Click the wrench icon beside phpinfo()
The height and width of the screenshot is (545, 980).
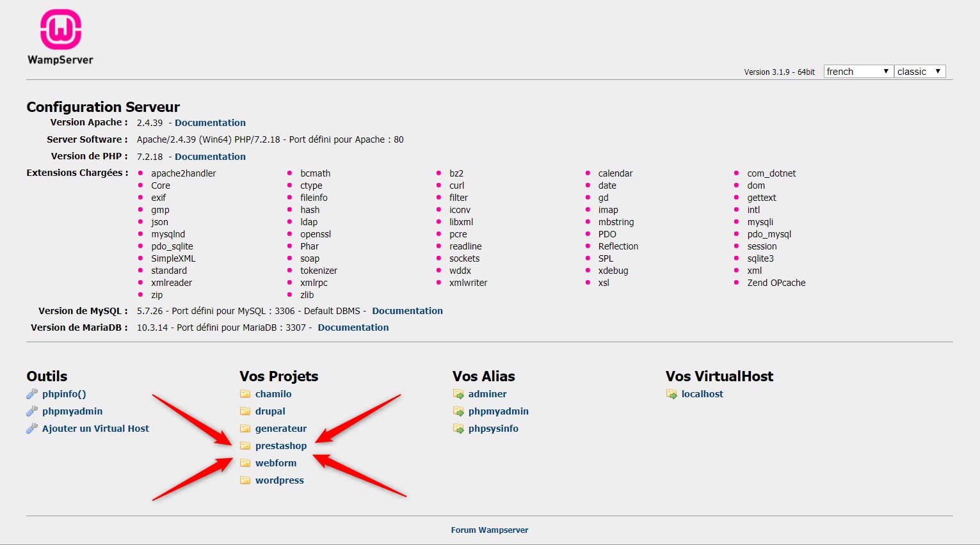tap(32, 394)
